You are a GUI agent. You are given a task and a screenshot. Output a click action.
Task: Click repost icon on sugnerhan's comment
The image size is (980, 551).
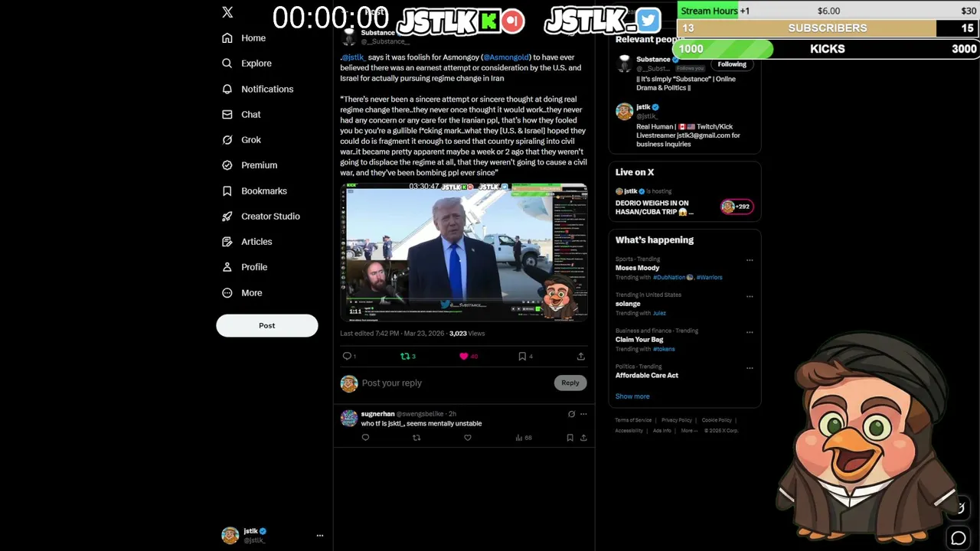point(416,438)
